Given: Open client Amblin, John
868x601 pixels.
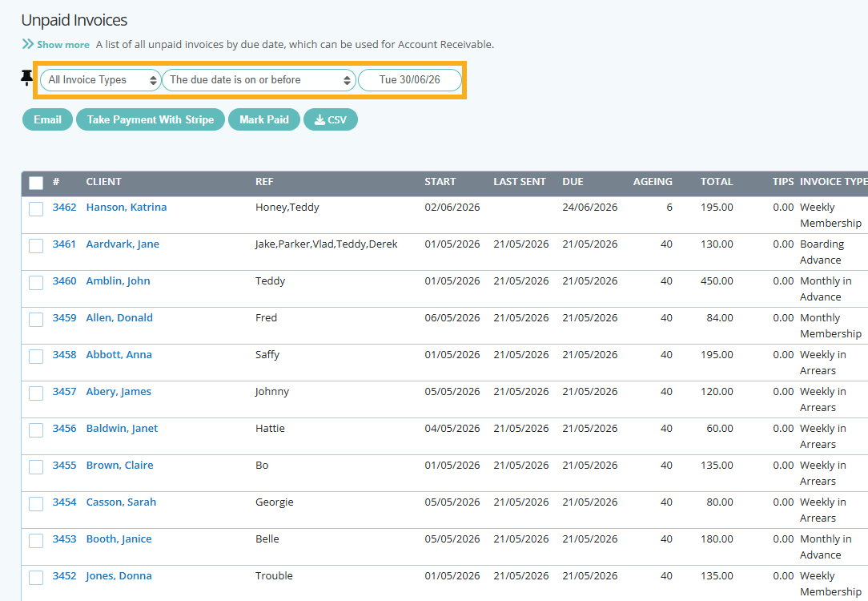Looking at the screenshot, I should click(x=118, y=280).
